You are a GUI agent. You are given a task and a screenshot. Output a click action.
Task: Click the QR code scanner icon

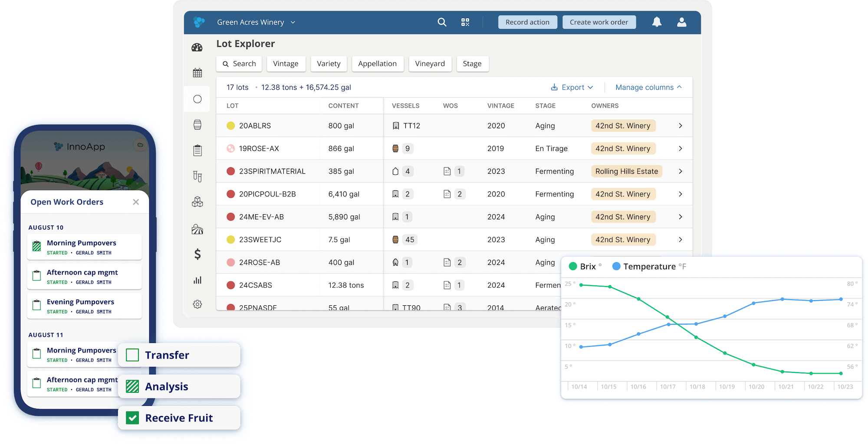point(465,22)
